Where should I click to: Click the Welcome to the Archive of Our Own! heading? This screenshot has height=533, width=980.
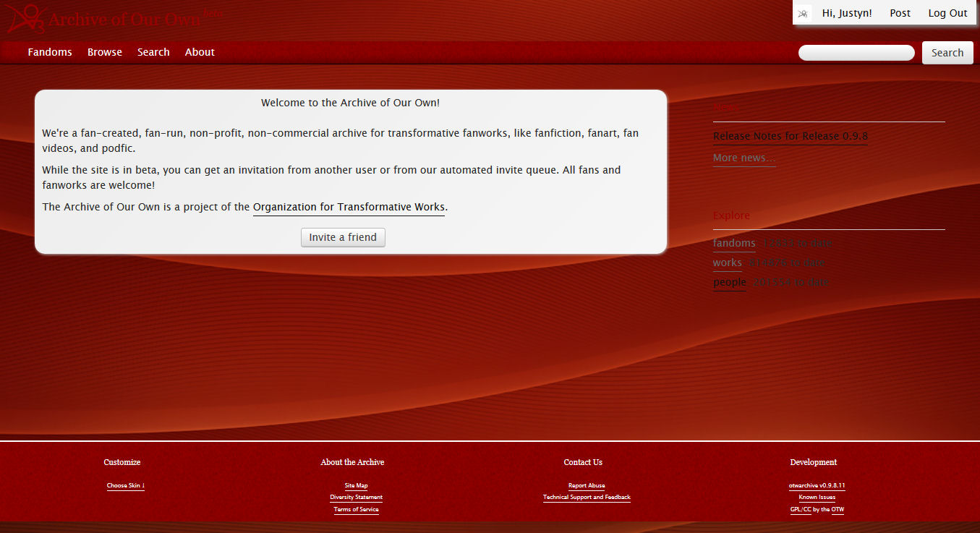point(351,103)
